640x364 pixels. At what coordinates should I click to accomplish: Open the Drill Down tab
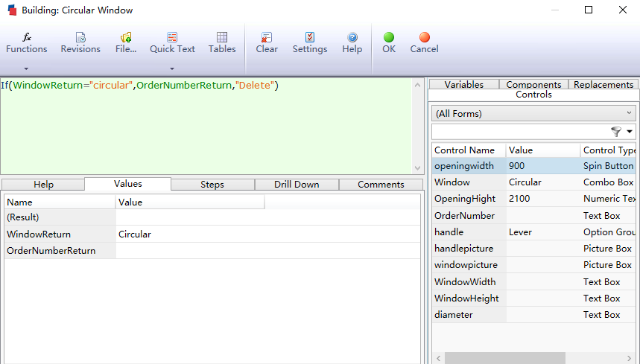(297, 185)
